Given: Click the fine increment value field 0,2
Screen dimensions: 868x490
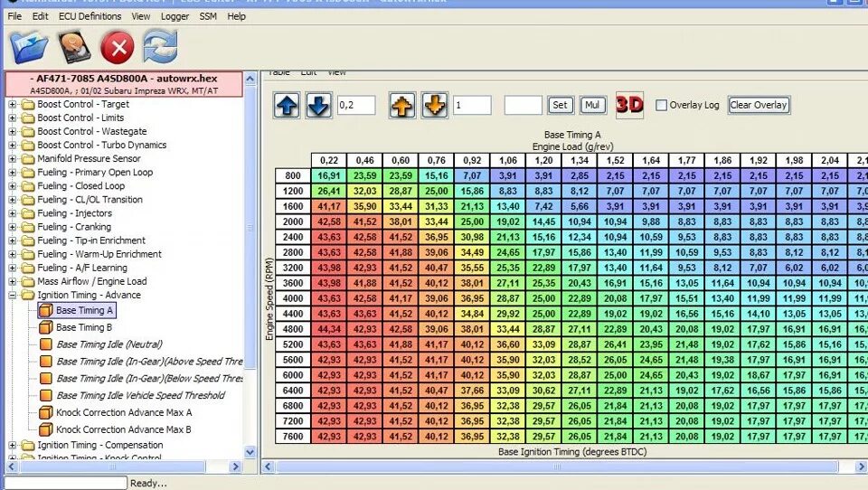Looking at the screenshot, I should point(356,105).
